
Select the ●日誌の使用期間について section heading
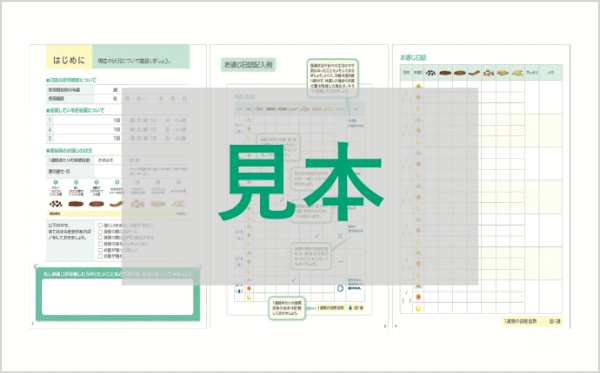pyautogui.click(x=71, y=80)
